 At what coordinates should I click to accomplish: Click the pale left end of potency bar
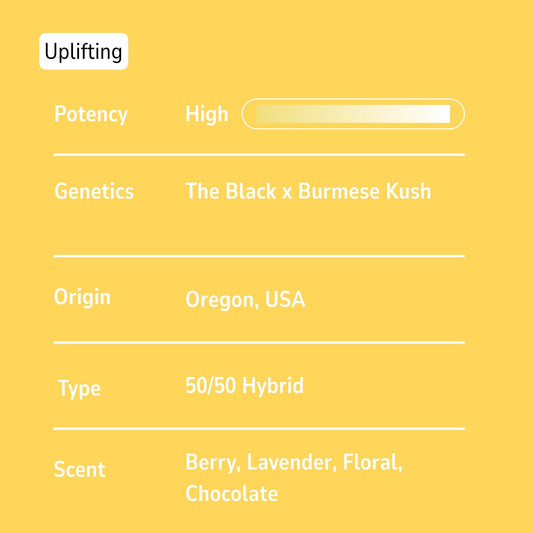tap(269, 114)
